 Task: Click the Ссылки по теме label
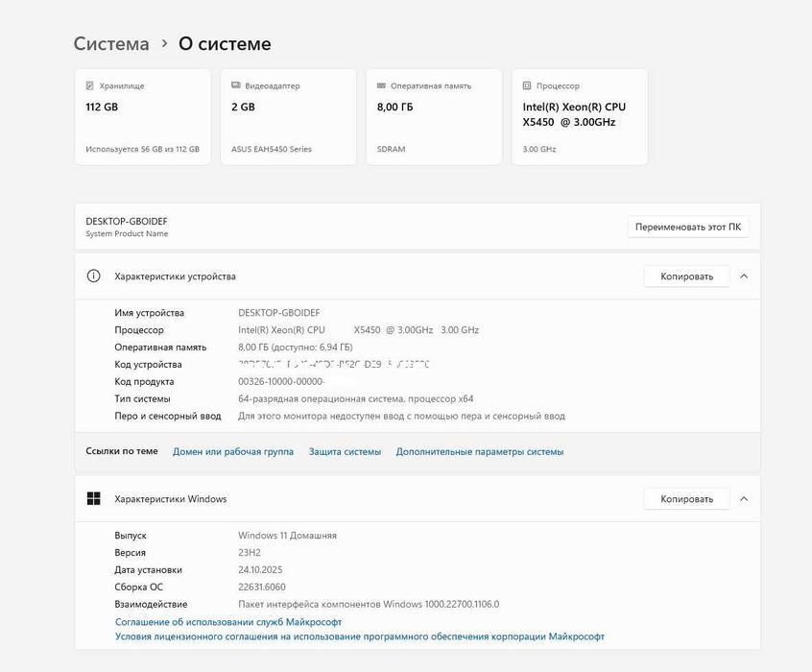[x=122, y=451]
